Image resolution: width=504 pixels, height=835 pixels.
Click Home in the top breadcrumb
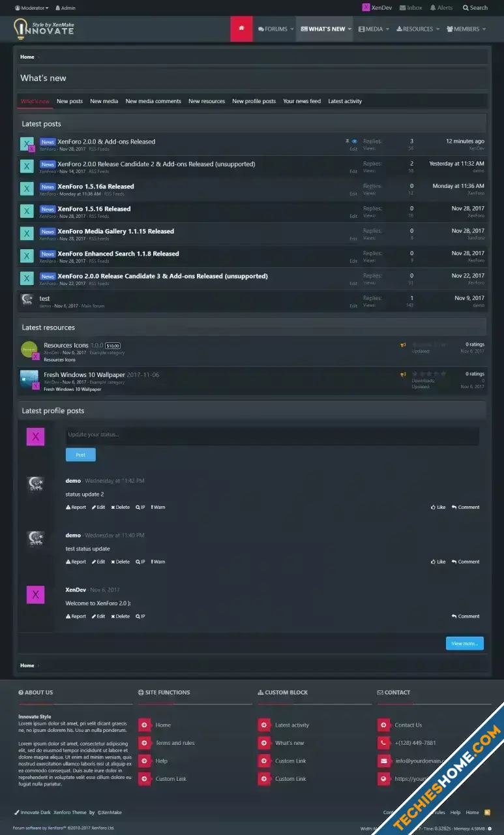[x=27, y=57]
